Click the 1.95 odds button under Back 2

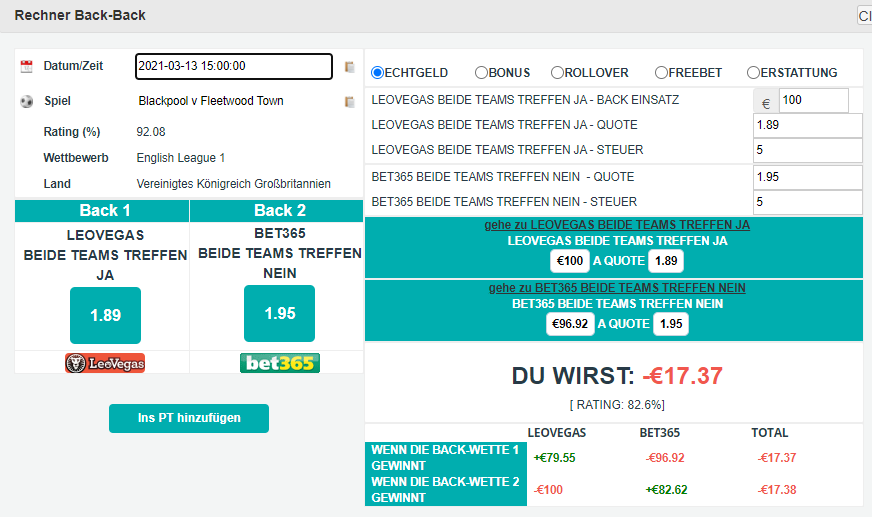[x=279, y=314]
